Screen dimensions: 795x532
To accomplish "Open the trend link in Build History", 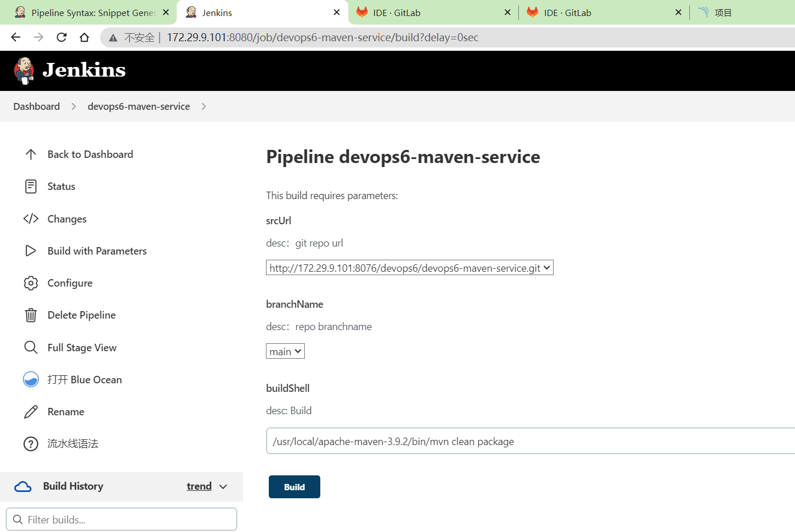I will coord(199,486).
